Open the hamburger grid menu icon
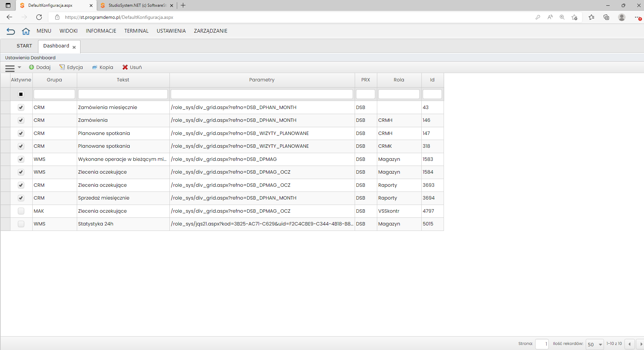The height and width of the screenshot is (350, 644). click(x=10, y=68)
